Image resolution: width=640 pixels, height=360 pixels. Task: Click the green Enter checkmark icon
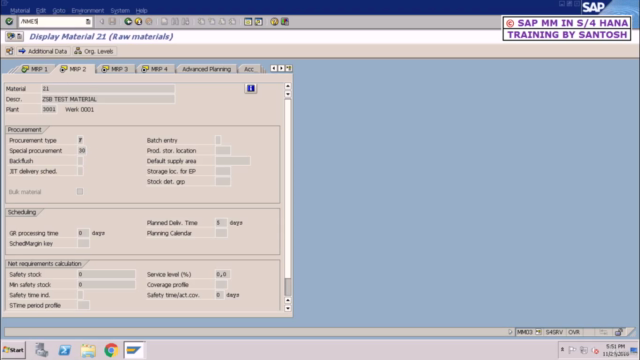tap(9, 22)
